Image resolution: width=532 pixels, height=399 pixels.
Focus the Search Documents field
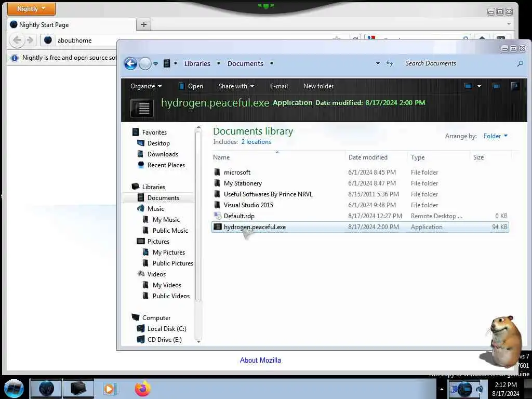coord(459,63)
